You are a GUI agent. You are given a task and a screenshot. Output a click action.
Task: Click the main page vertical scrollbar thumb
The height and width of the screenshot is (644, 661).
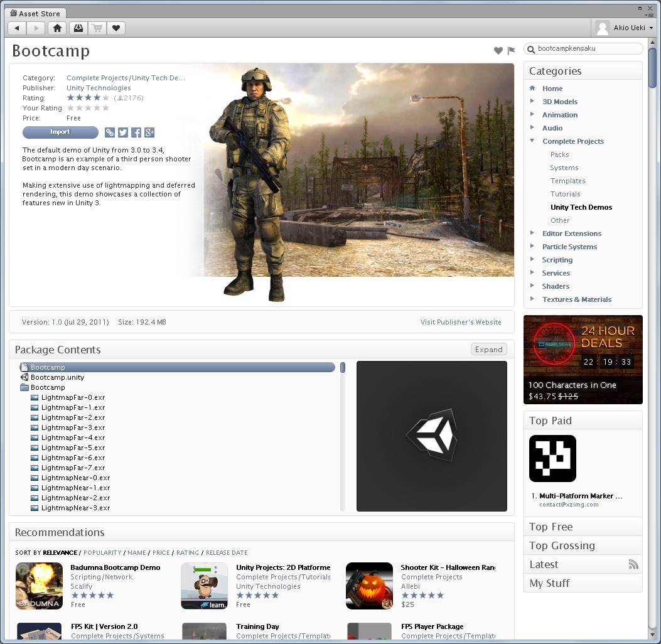pos(653,67)
